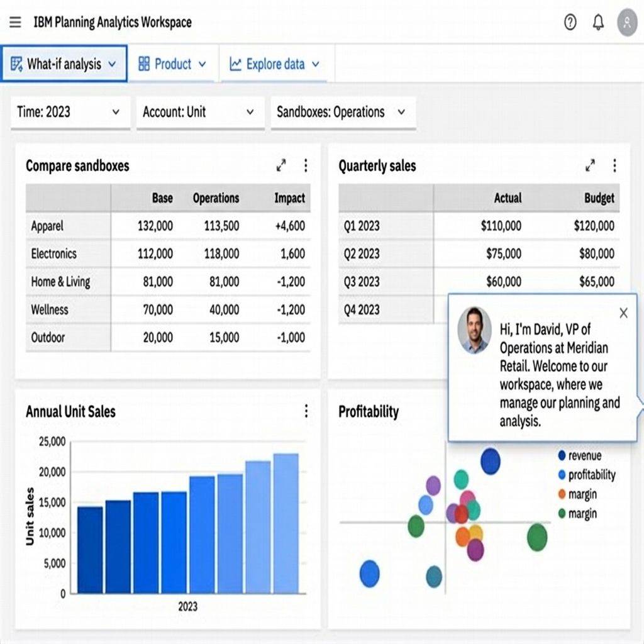The image size is (644, 644).
Task: Open Compare sandboxes more options menu
Action: [x=306, y=165]
